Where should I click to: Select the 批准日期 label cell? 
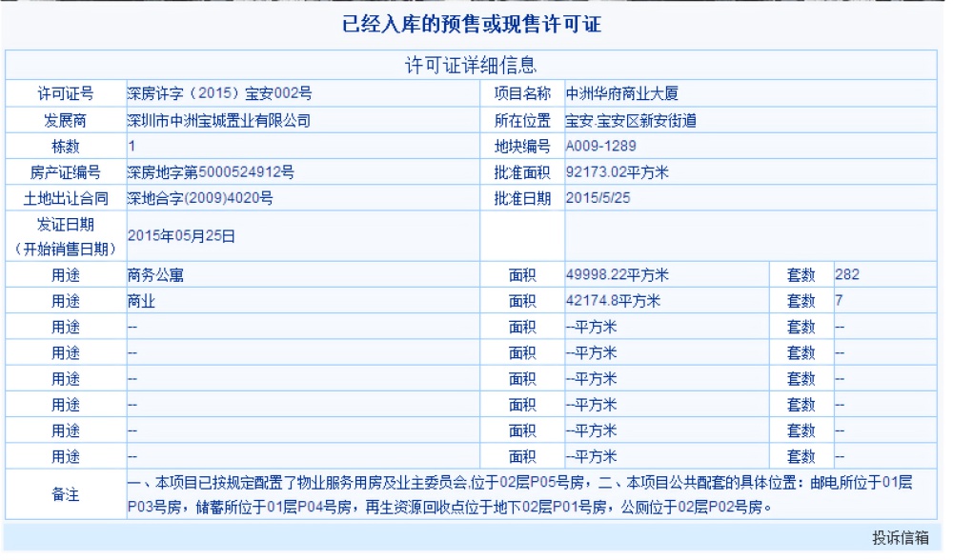[522, 198]
